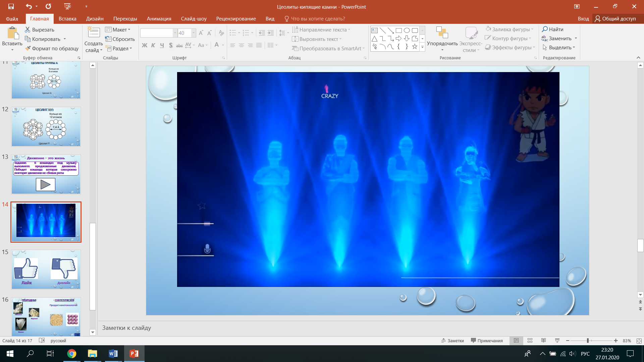
Task: Toggle Notes (Заметки) pane in status bar
Action: click(452, 341)
